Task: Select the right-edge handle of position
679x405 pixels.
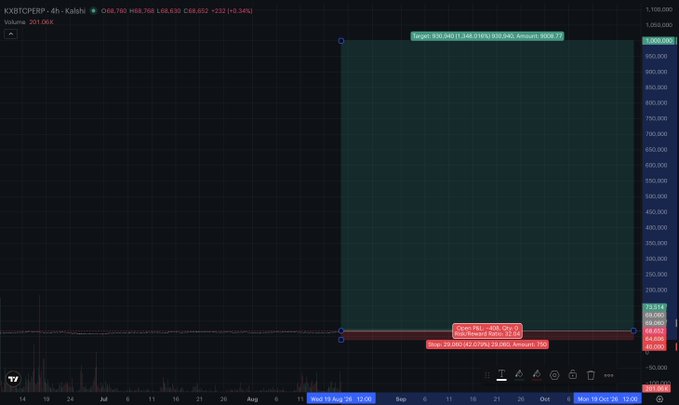Action: (x=634, y=331)
